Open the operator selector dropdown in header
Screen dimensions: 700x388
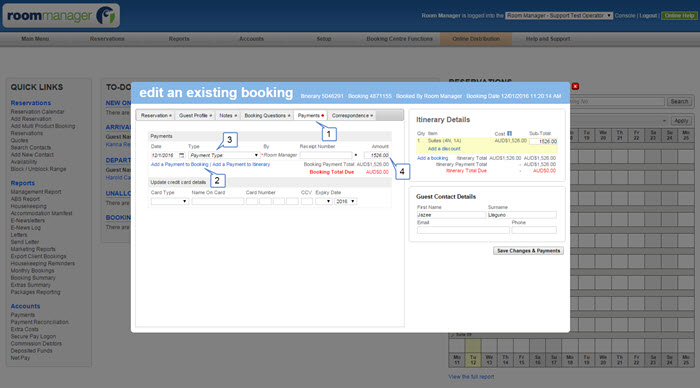559,16
